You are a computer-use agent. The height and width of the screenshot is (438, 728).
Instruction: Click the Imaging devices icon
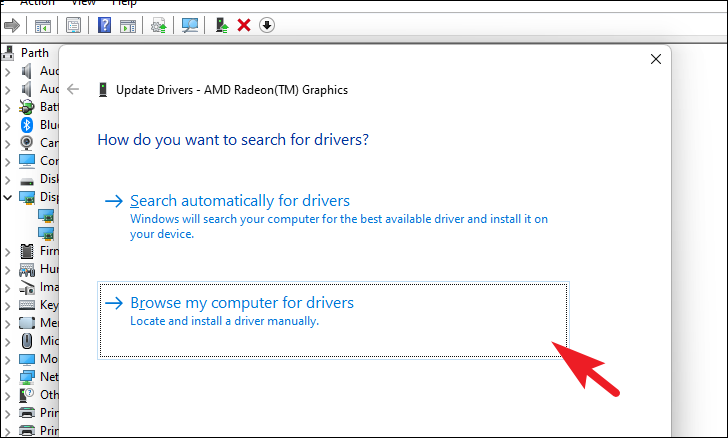click(x=27, y=288)
